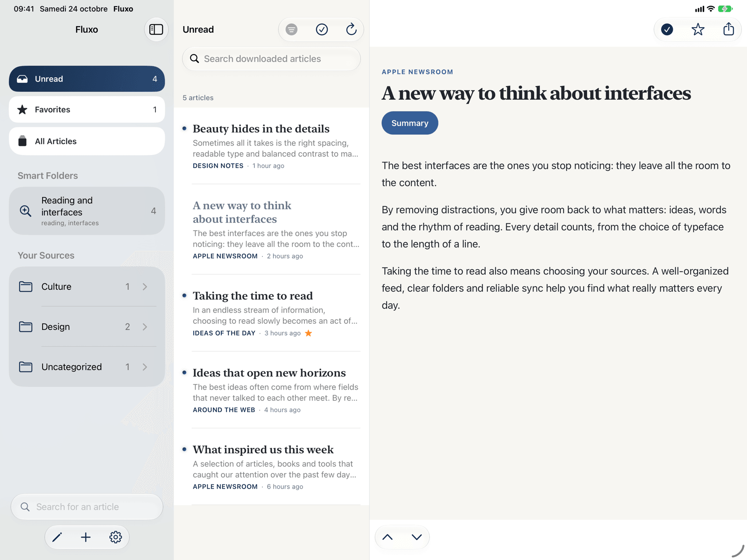
Task: Open article 'What inspired us this week'
Action: (272, 467)
